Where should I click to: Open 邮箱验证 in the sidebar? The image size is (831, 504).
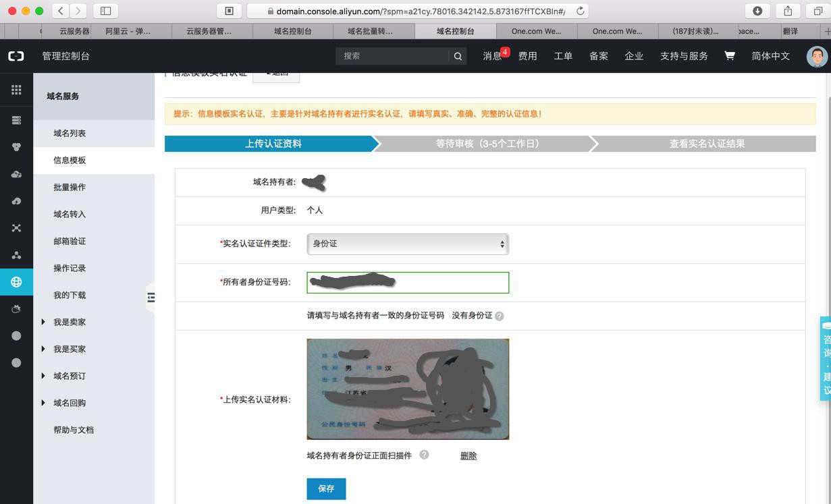pyautogui.click(x=94, y=241)
